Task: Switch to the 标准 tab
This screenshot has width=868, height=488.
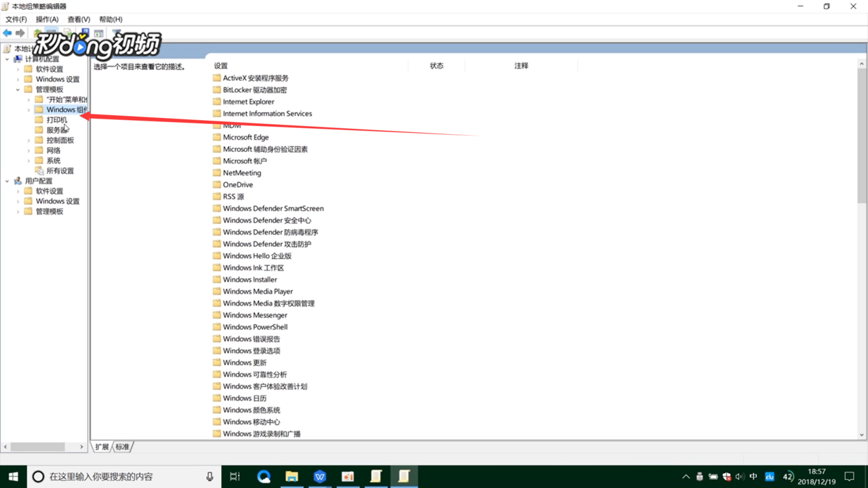Action: pyautogui.click(x=122, y=447)
